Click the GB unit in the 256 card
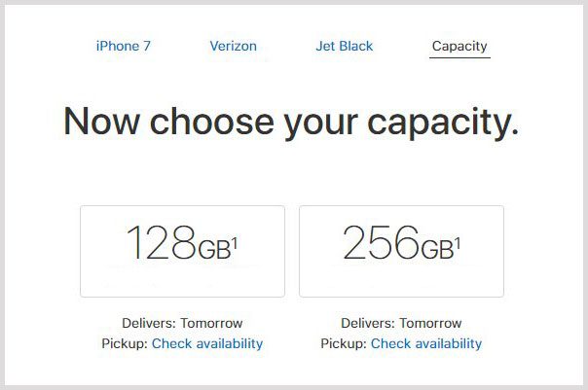Image resolution: width=588 pixels, height=390 pixels. 435,249
